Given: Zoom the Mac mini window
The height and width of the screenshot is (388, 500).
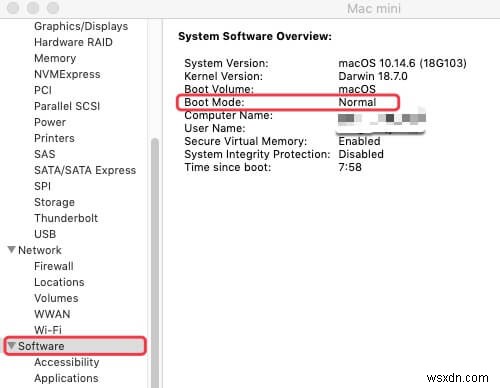Looking at the screenshot, I should tap(53, 8).
